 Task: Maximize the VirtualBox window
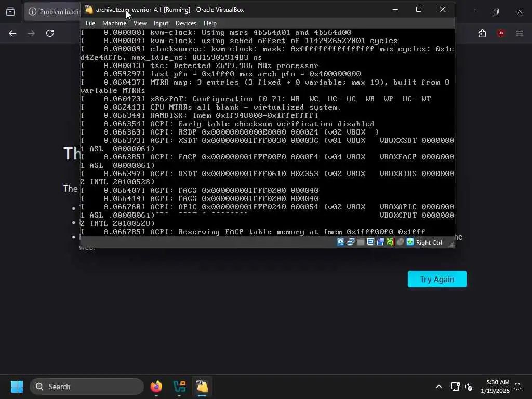[419, 9]
